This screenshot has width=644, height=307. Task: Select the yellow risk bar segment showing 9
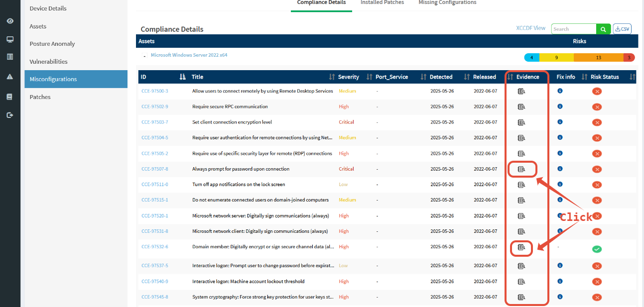[x=556, y=58]
